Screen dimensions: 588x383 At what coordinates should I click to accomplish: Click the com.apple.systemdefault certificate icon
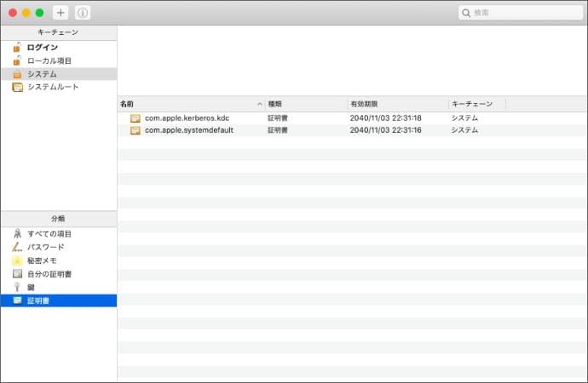pyautogui.click(x=135, y=131)
